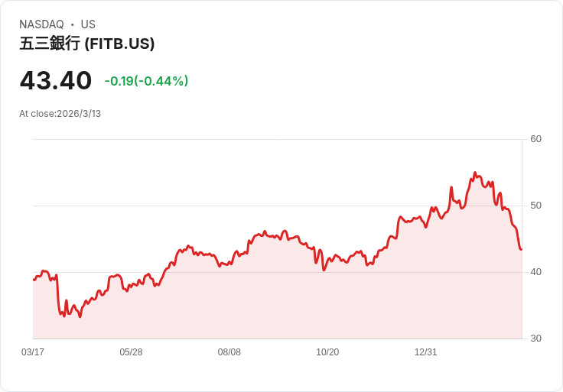Image resolution: width=563 pixels, height=392 pixels.
Task: Click the 12/31 date axis label
Action: pyautogui.click(x=426, y=352)
